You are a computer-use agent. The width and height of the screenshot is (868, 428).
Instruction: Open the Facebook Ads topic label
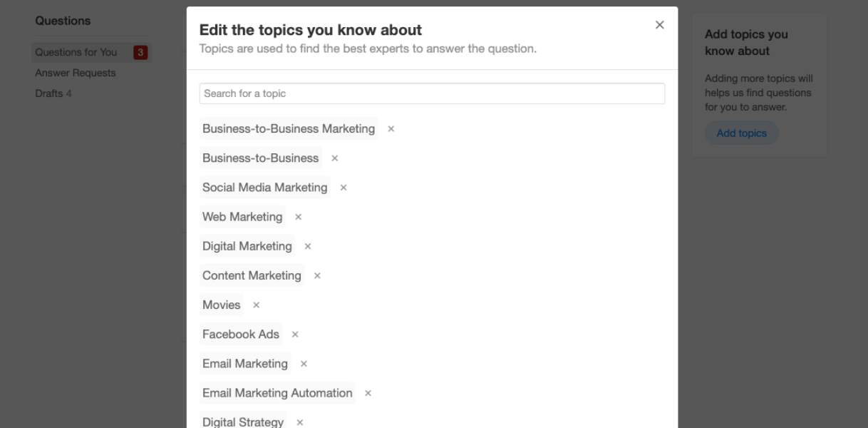coord(241,334)
